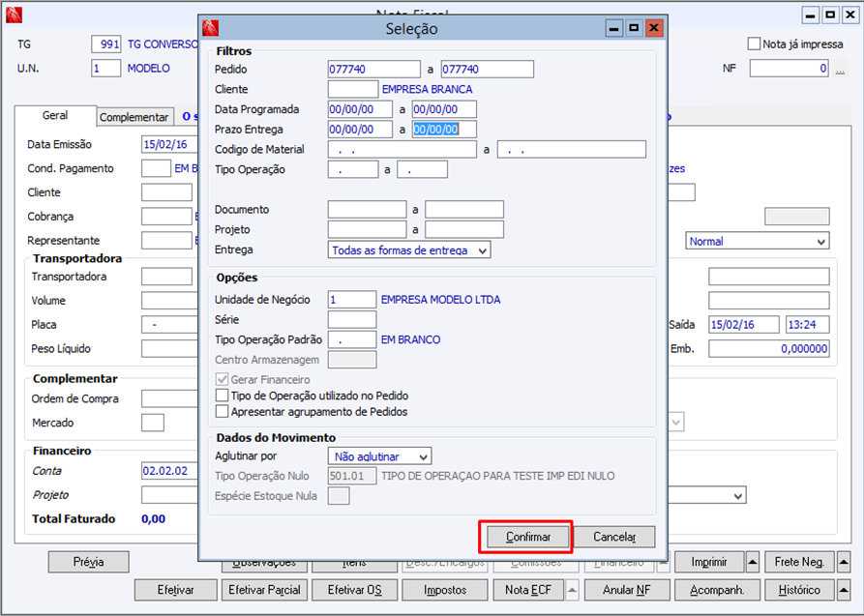The width and height of the screenshot is (864, 616).
Task: Click the Data Emissão field in Nota Fiscal
Action: click(169, 144)
